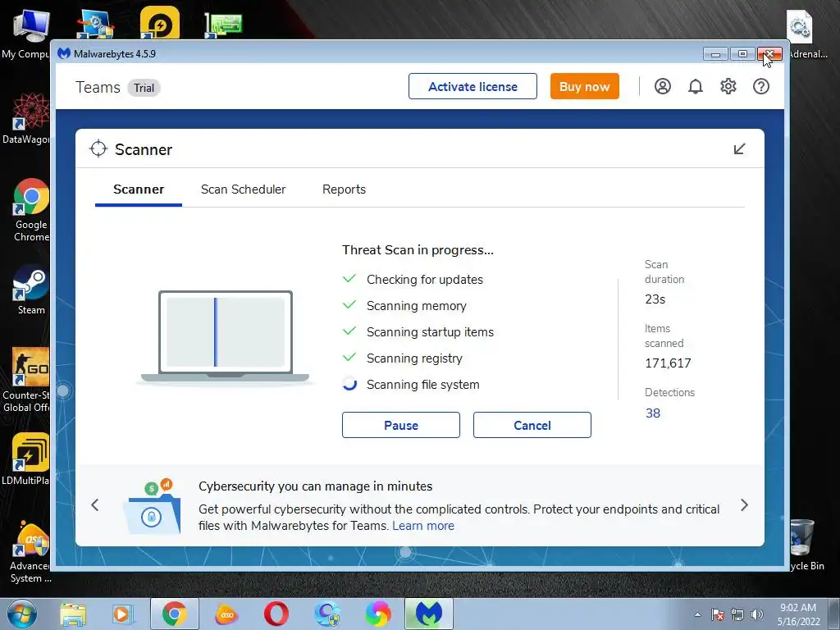Viewport: 840px width, 630px height.
Task: Open the help question mark icon
Action: 761,86
